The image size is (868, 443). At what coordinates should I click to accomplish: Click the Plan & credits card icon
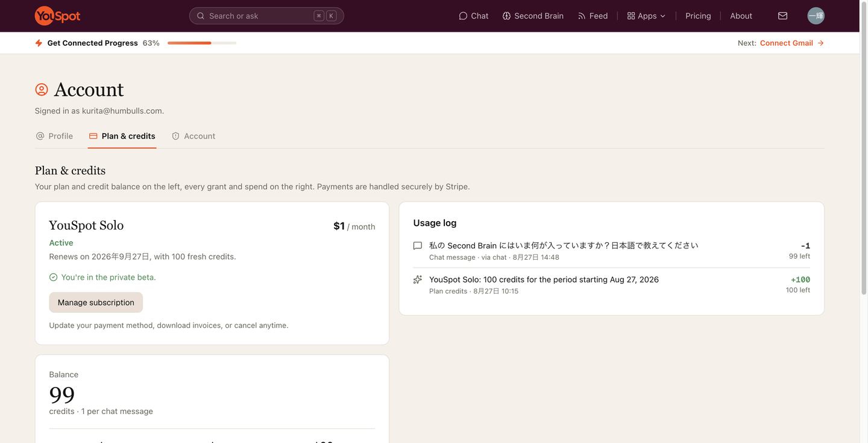93,136
